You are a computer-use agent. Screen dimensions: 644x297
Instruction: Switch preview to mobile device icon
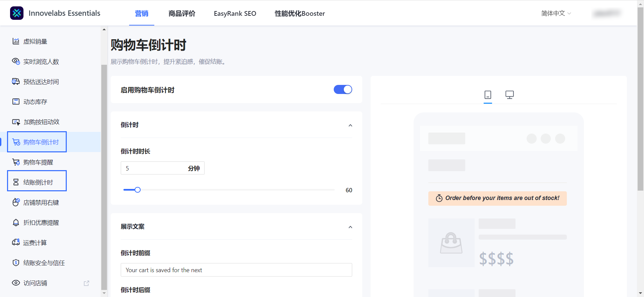click(488, 95)
